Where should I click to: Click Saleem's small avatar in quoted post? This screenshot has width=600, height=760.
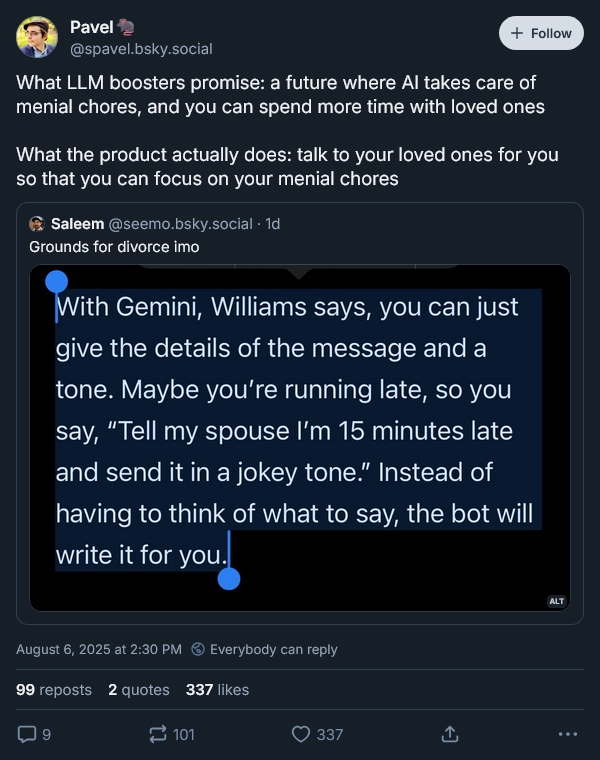38,224
